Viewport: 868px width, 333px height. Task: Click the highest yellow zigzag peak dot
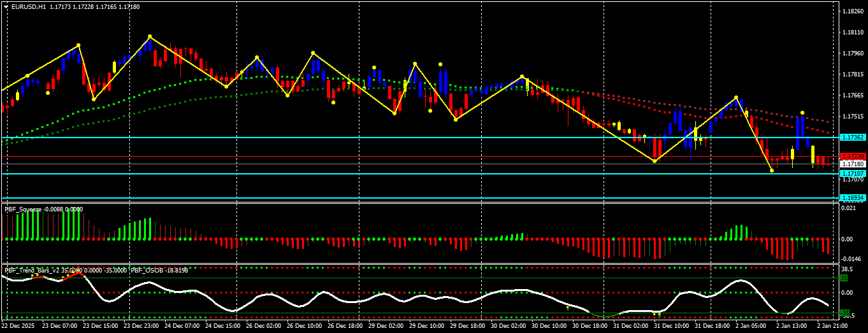tap(149, 36)
